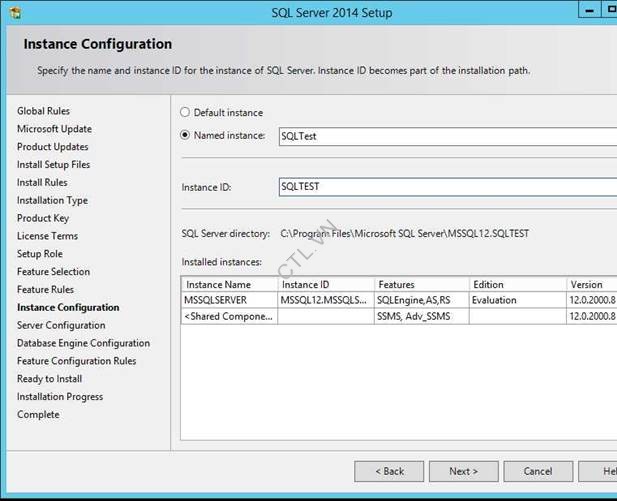Go to the Server Configuration step
The height and width of the screenshot is (501, 617).
pos(61,325)
